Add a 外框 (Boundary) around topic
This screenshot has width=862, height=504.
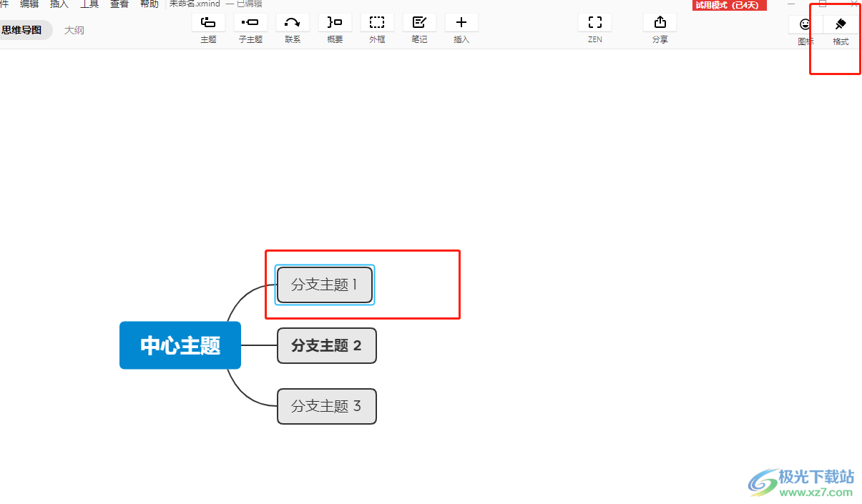pos(377,23)
